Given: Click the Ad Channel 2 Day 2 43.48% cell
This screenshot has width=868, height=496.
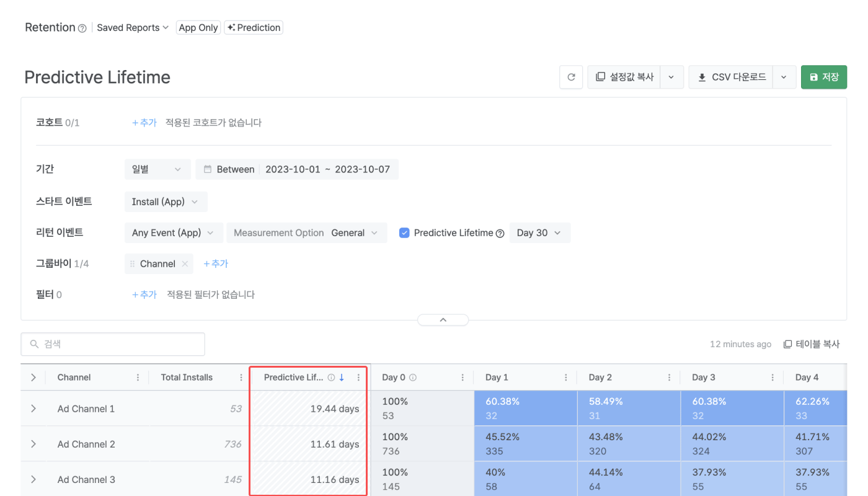Looking at the screenshot, I should point(629,444).
